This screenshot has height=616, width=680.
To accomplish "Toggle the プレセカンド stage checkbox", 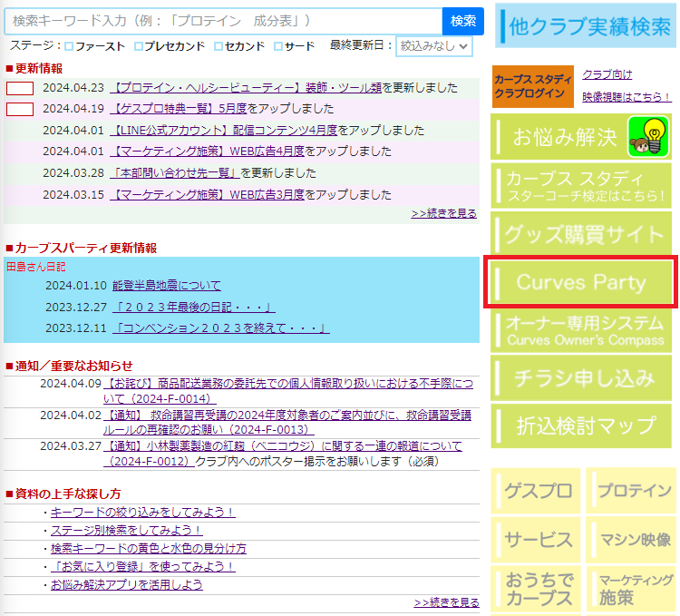I will 139,46.
